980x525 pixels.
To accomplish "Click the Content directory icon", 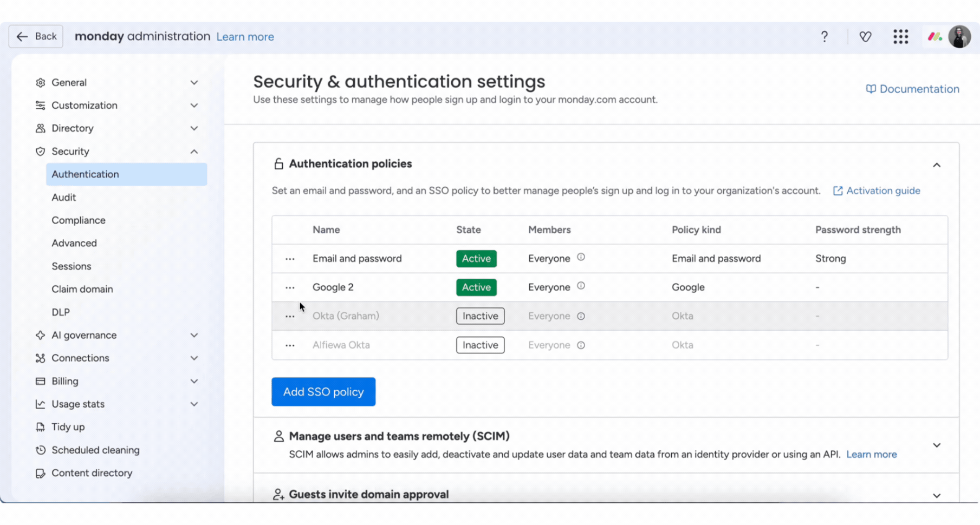I will tap(40, 473).
